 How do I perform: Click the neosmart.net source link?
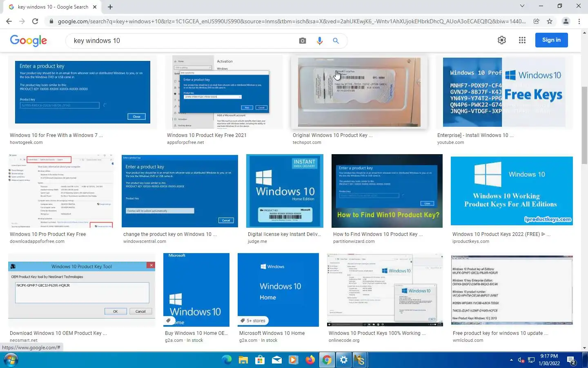tap(24, 341)
